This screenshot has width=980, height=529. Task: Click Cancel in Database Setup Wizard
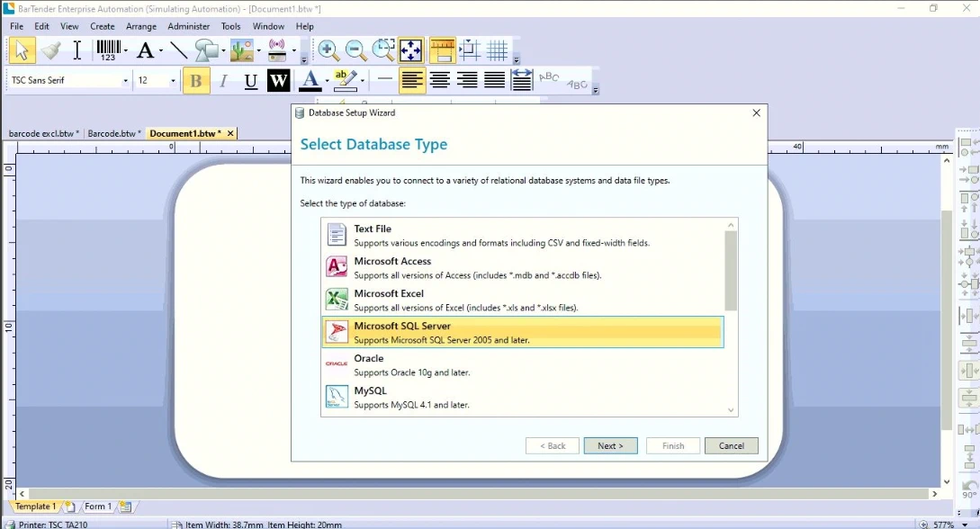coord(732,446)
